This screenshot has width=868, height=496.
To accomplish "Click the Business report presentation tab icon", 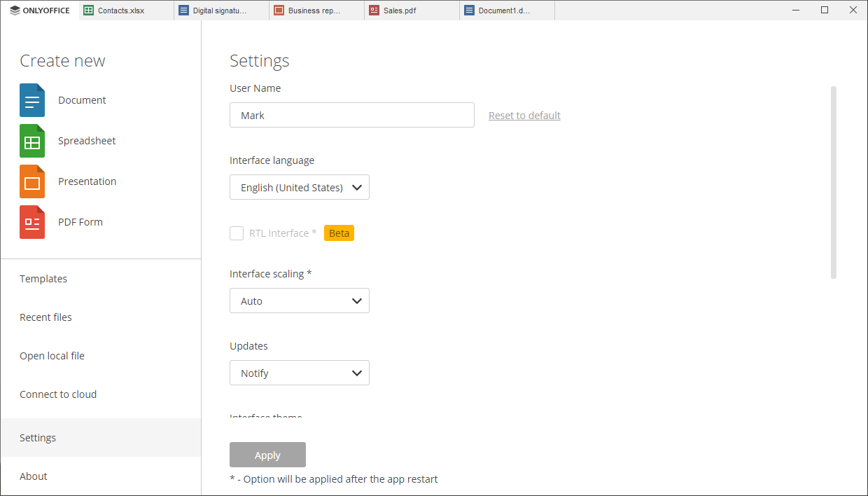I will click(x=279, y=11).
